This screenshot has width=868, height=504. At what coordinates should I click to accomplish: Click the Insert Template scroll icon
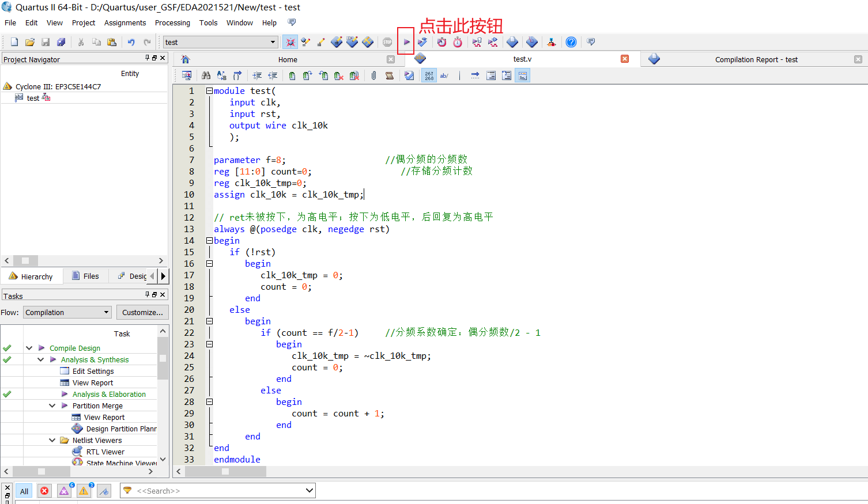390,75
